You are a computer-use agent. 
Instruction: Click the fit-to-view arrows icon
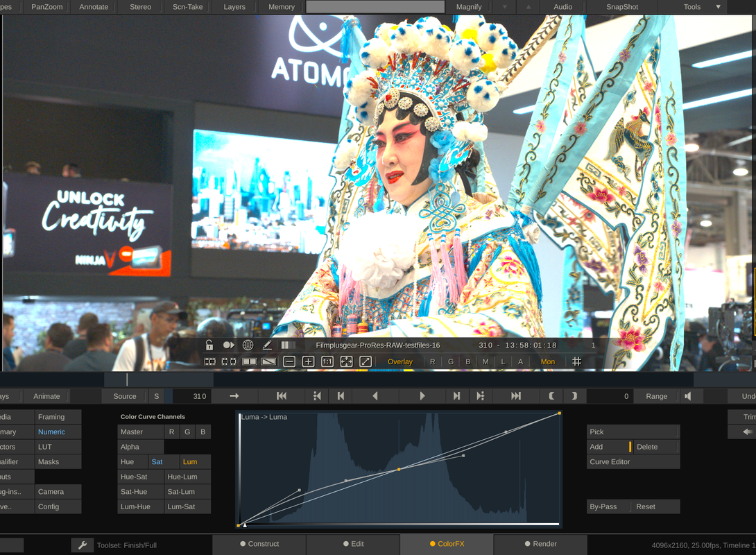346,361
